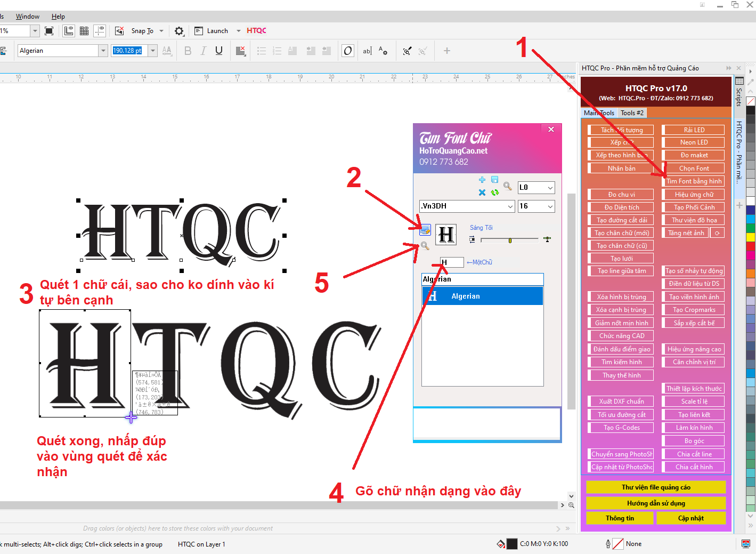Screen dimensions: 756x554
Task: Click the plus quick customize icon
Action: coord(447,51)
